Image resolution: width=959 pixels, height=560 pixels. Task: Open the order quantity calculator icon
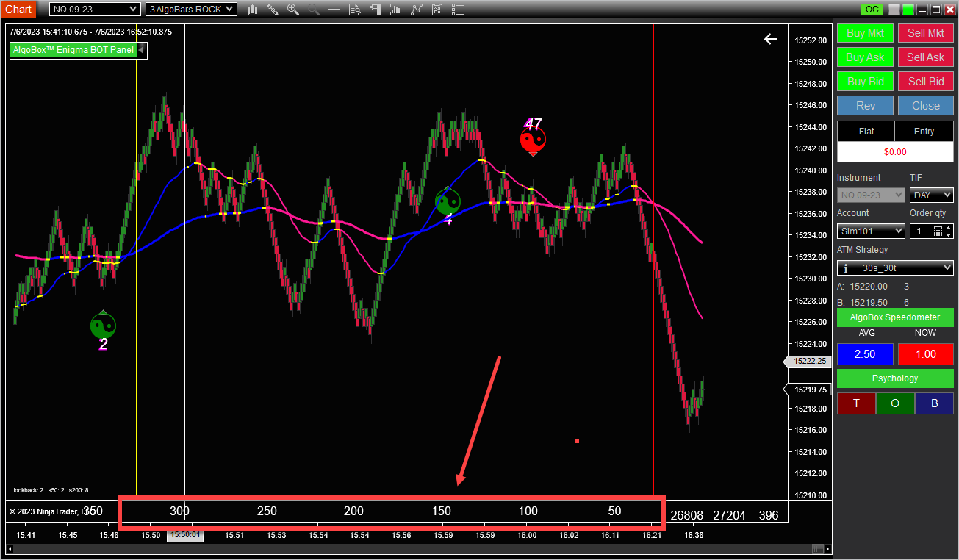[x=938, y=231]
